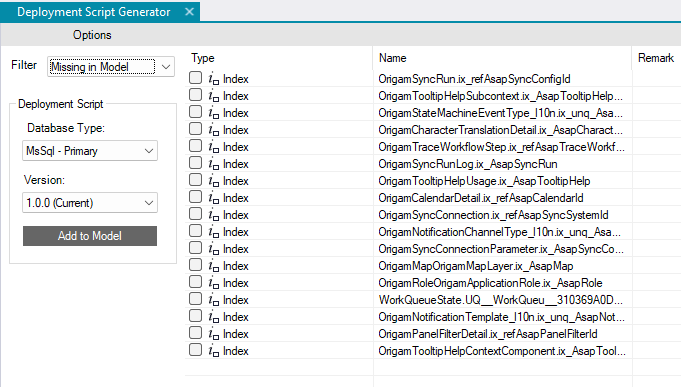
Task: Click index icon in OrigamSyncConnection.ix_refAsapSyncSystemId row
Action: click(x=213, y=215)
